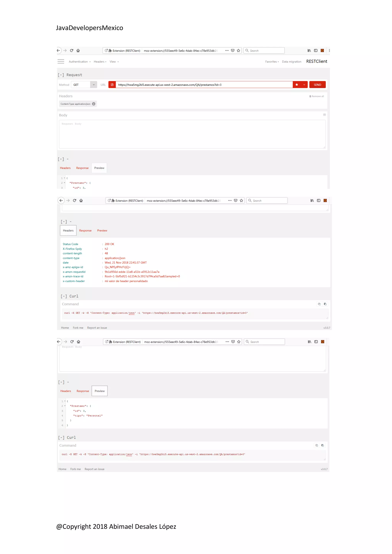Click the bookmark star in address bar
The height and width of the screenshot is (554, 392).
click(x=238, y=51)
